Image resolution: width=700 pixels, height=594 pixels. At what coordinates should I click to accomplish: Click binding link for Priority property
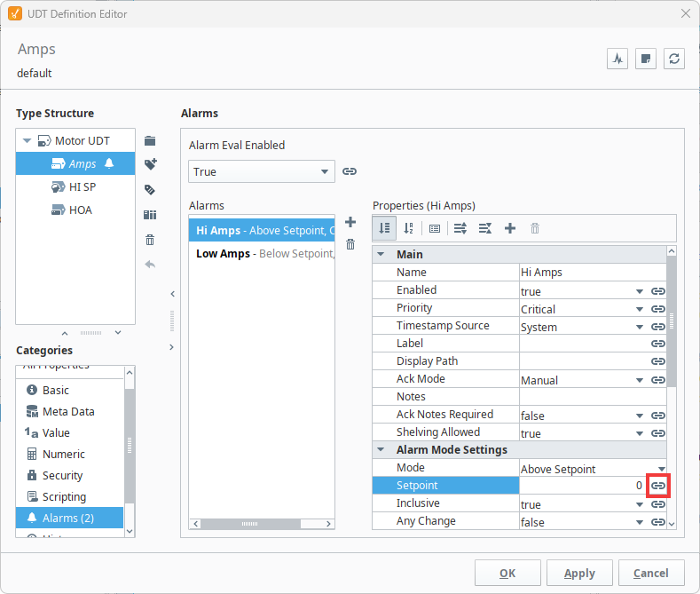(x=658, y=309)
